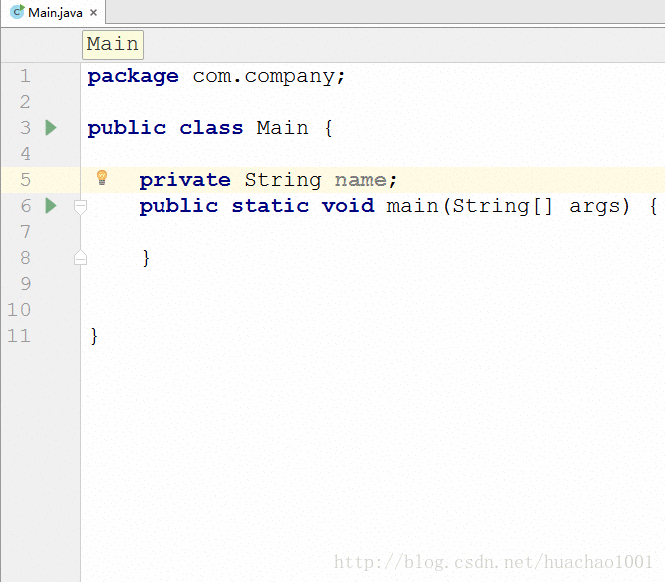This screenshot has height=582, width=665.
Task: Click the 'public' keyword on line 6
Action: tap(179, 206)
